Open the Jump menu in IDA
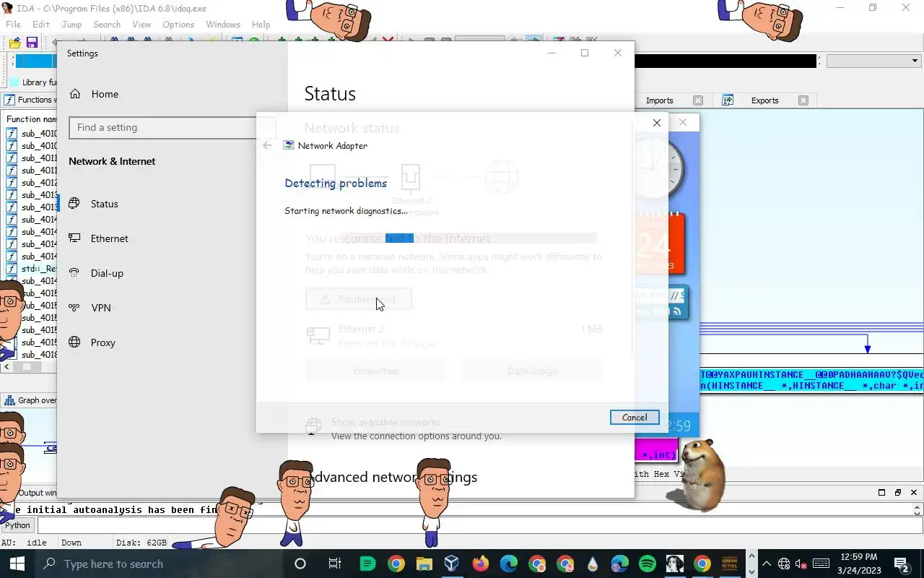Image resolution: width=924 pixels, height=578 pixels. coord(71,24)
